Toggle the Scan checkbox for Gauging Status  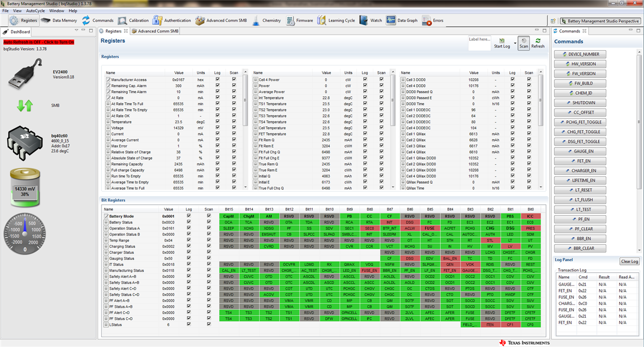point(209,259)
